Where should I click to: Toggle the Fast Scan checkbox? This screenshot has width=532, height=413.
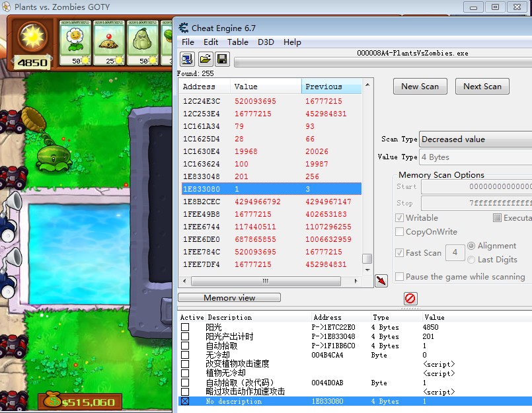click(400, 253)
